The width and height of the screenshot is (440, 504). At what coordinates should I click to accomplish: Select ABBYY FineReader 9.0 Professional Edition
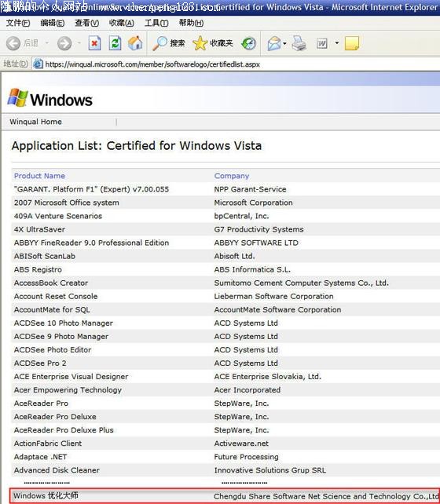[x=91, y=243]
